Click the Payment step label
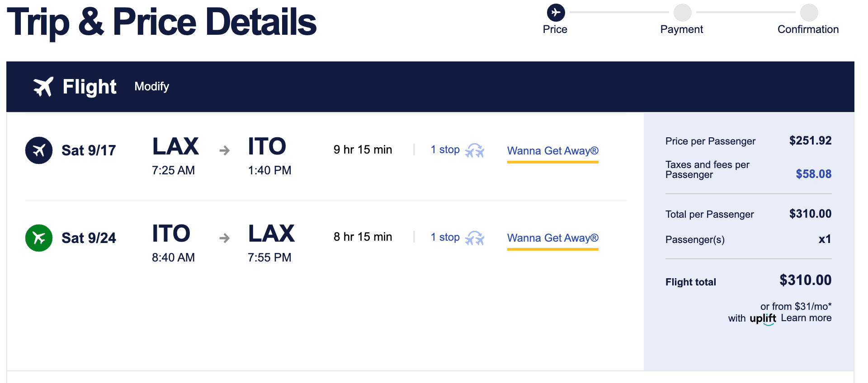Viewport: 868px width, 383px height. [x=681, y=30]
